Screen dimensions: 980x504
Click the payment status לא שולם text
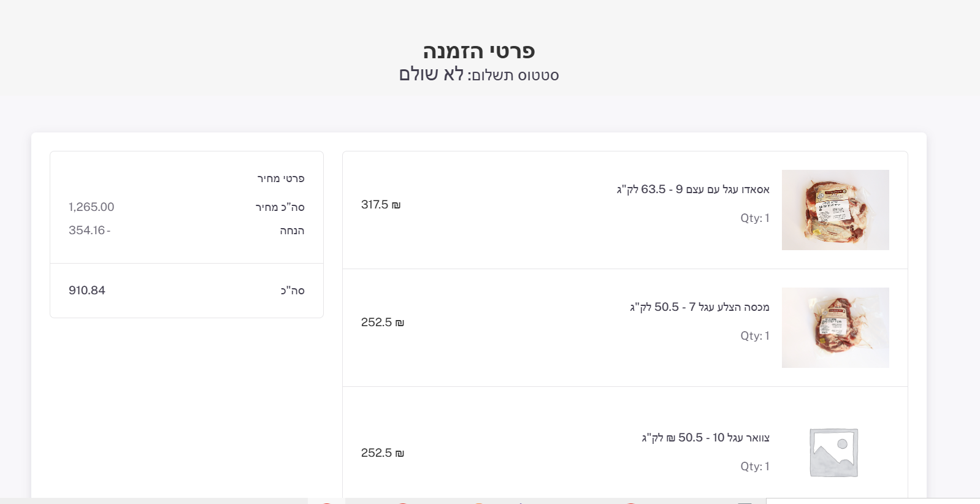[x=432, y=75]
